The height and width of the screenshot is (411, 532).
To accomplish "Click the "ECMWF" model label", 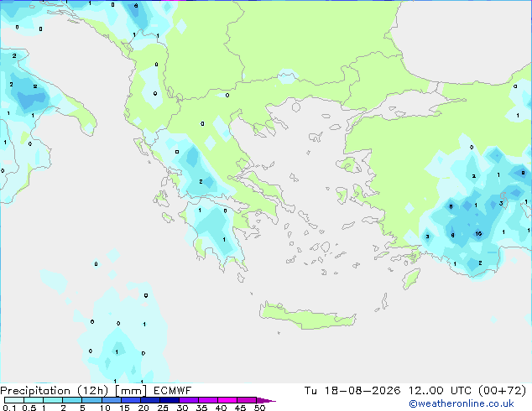I will (x=172, y=391).
